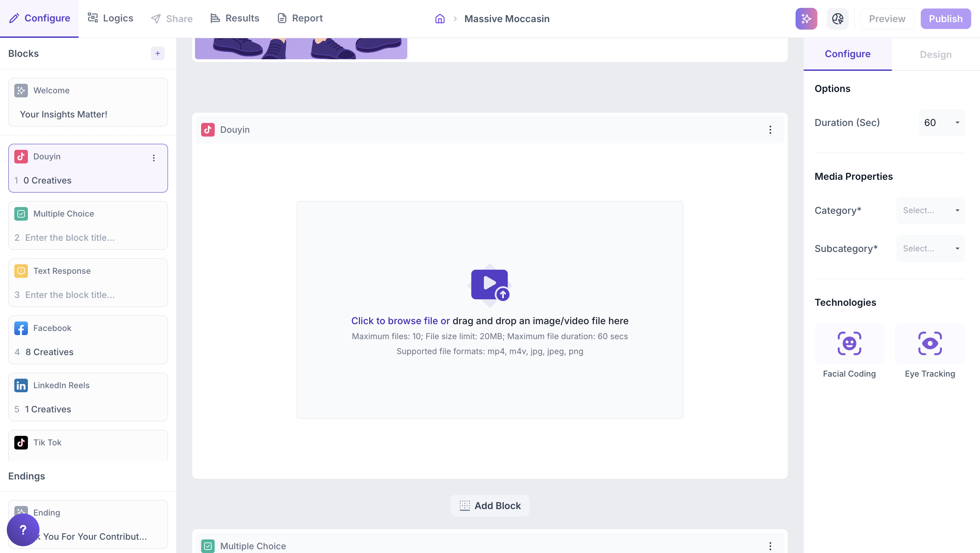Go to the Logics tab
The image size is (980, 553).
click(x=110, y=18)
